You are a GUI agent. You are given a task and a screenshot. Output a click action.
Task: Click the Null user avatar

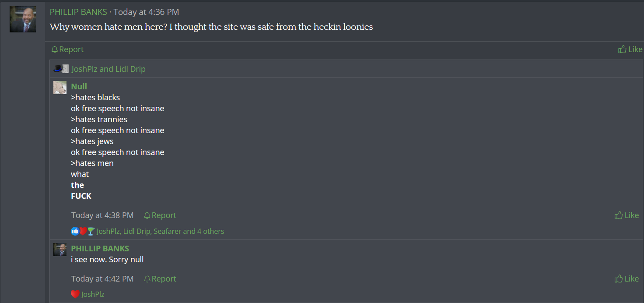click(60, 88)
